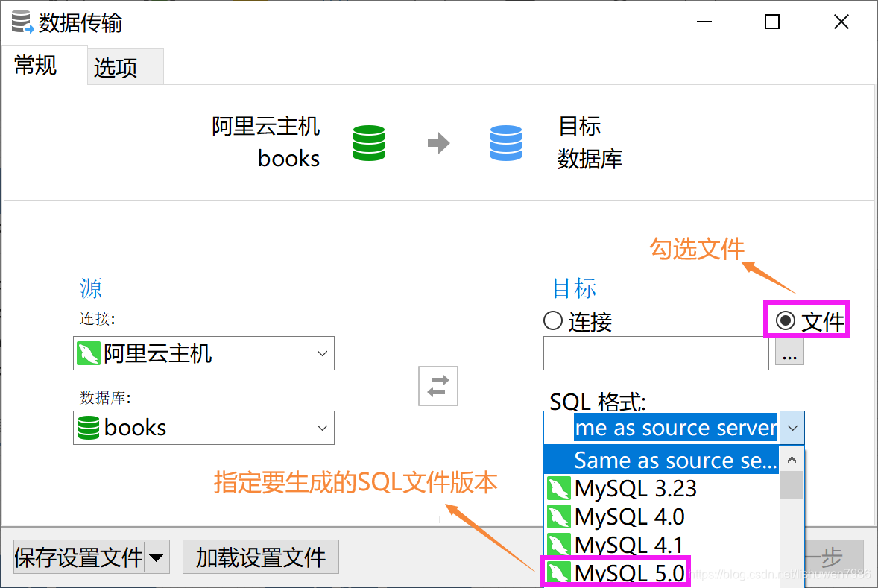Open the 保存设置文件 dropdown arrow

pyautogui.click(x=157, y=557)
